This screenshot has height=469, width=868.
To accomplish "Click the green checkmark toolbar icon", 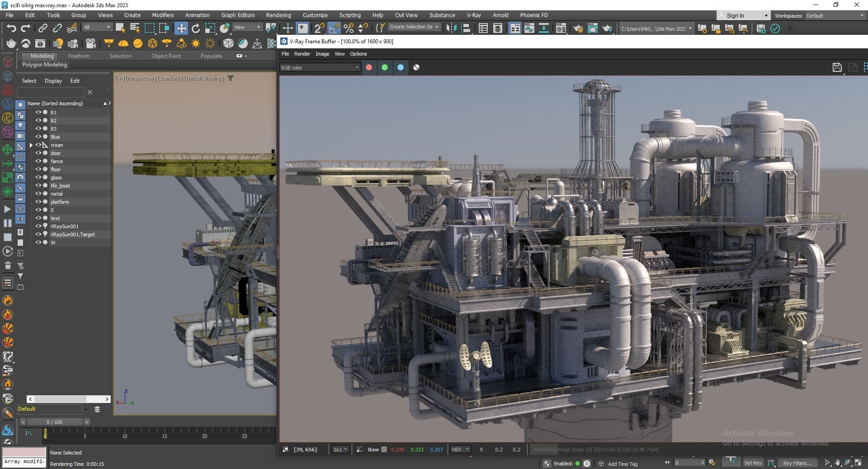I will tap(775, 28).
